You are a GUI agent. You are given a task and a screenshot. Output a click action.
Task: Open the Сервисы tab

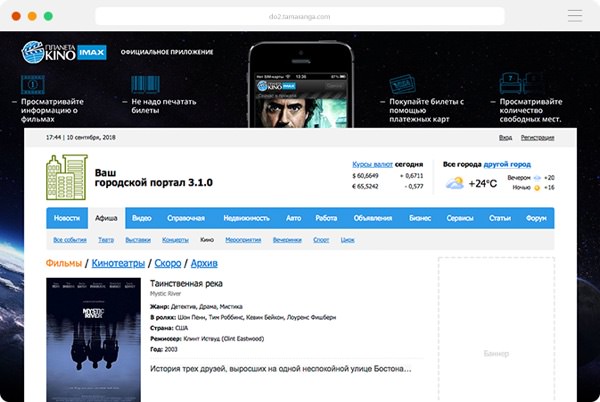tap(460, 218)
